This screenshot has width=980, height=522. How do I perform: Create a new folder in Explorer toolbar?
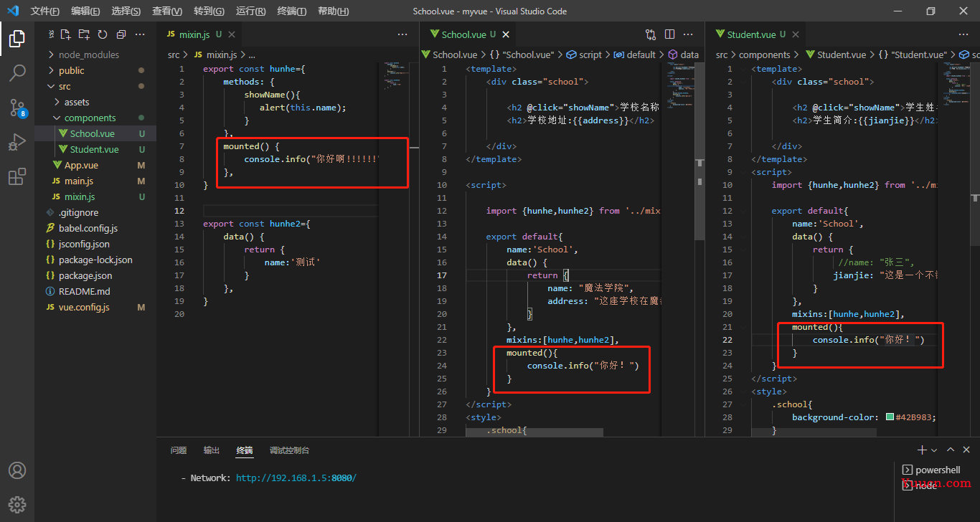pos(84,34)
